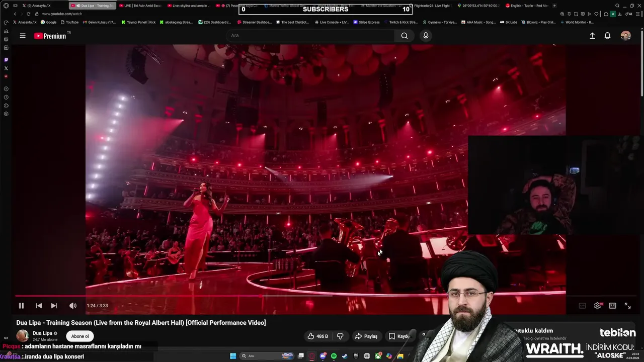Open Steam from taskbar
Viewport: 644px width, 362px height.
pyautogui.click(x=345, y=356)
